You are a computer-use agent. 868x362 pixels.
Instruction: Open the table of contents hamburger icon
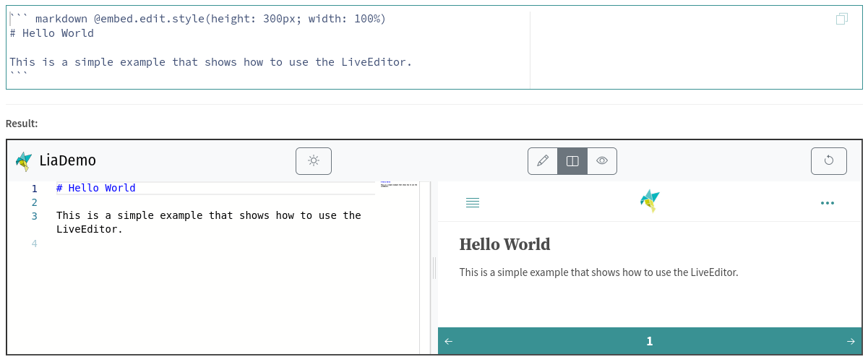coord(473,203)
